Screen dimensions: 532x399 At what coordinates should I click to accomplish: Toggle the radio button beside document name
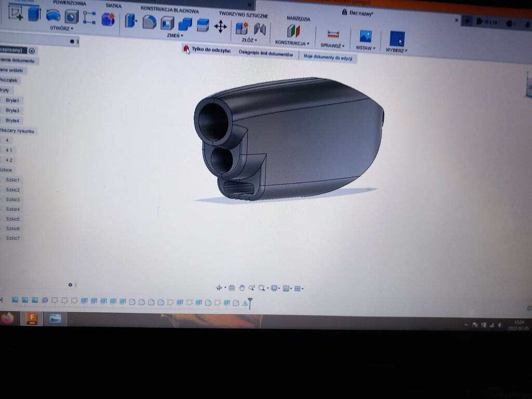pos(32,50)
